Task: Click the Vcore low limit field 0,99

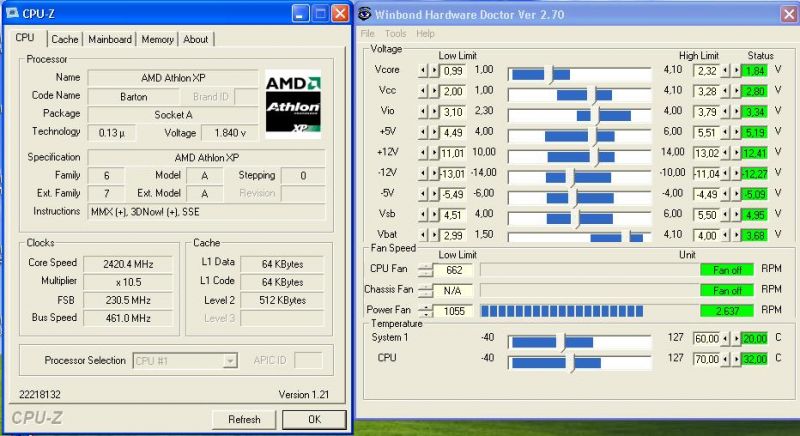Action: point(452,71)
